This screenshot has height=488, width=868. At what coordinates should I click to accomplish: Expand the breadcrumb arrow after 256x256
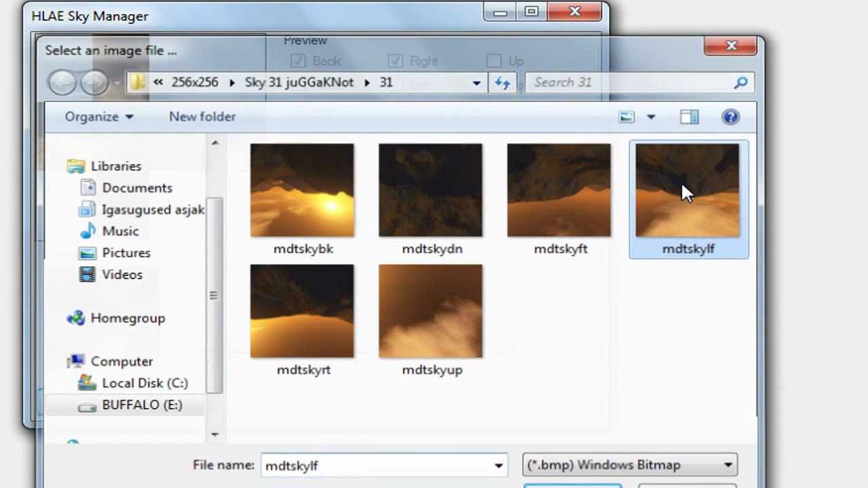click(231, 83)
